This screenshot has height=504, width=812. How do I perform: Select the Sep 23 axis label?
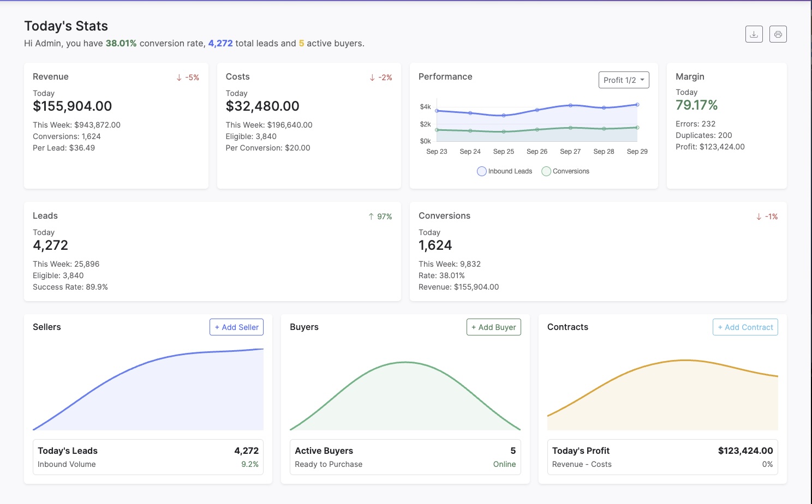click(x=436, y=151)
